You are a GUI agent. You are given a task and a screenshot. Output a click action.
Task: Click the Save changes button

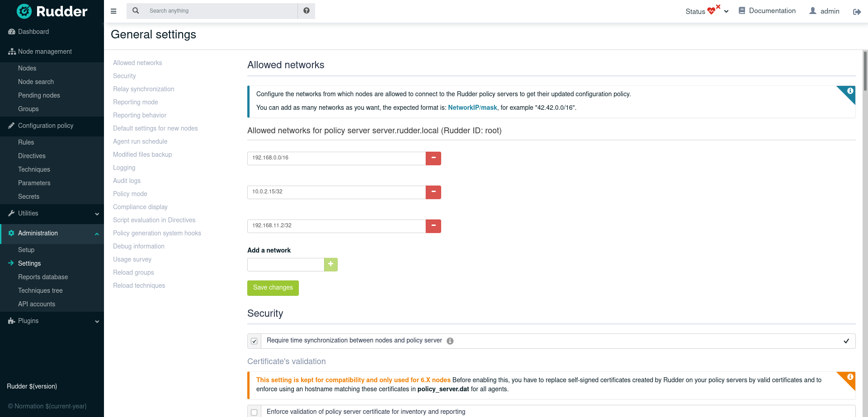pyautogui.click(x=273, y=288)
